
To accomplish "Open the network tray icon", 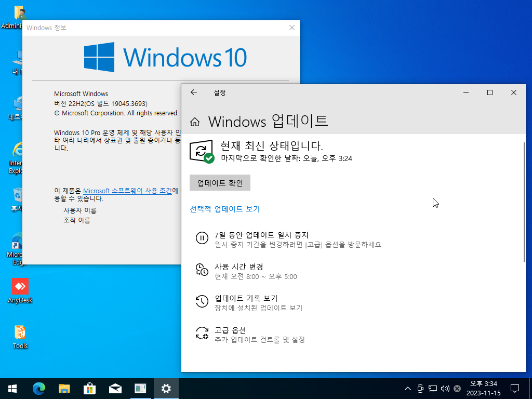I will pos(433,389).
